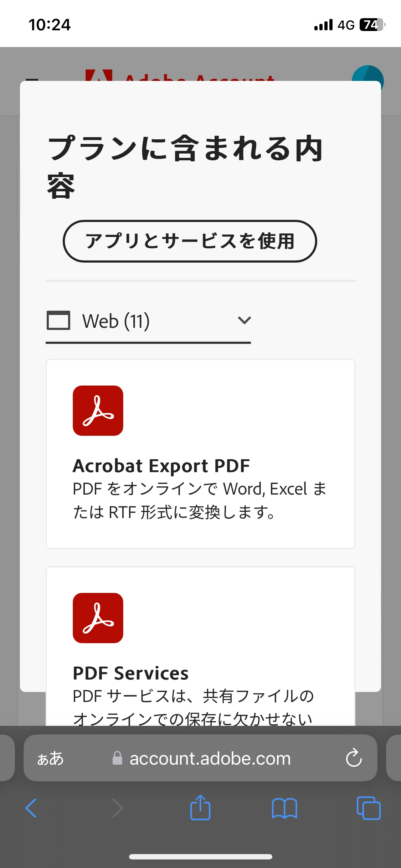Image resolution: width=401 pixels, height=868 pixels.
Task: Tap the battery indicator in status bar
Action: pyautogui.click(x=372, y=25)
